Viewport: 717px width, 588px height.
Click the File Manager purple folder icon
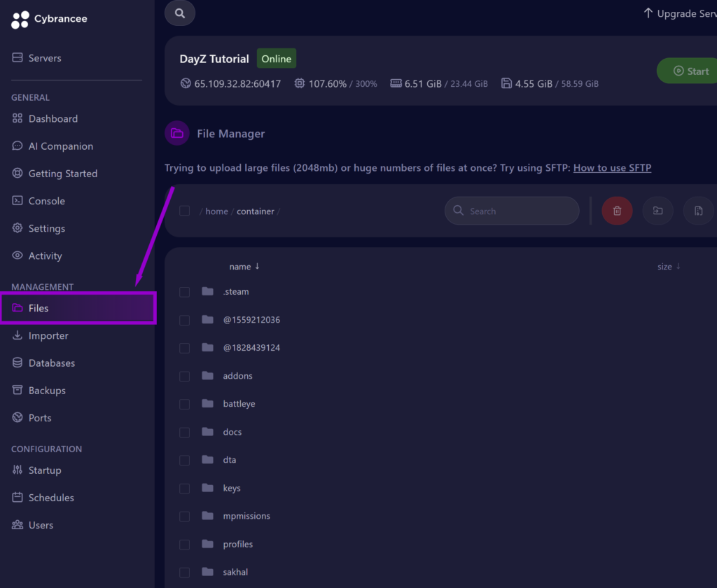[177, 134]
